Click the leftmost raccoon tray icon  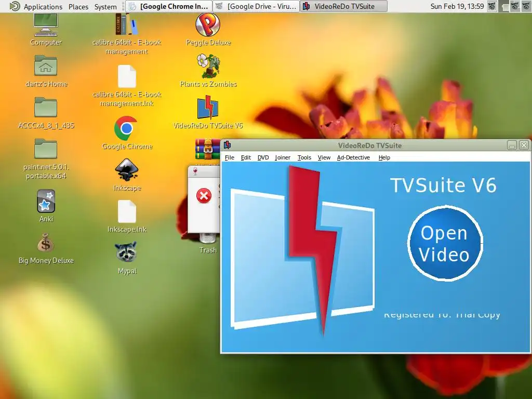point(492,6)
